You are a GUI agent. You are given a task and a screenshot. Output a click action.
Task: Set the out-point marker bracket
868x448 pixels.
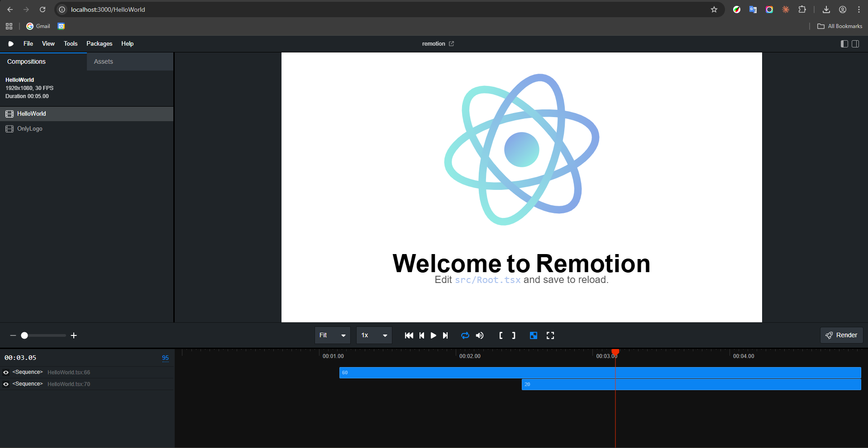click(514, 335)
